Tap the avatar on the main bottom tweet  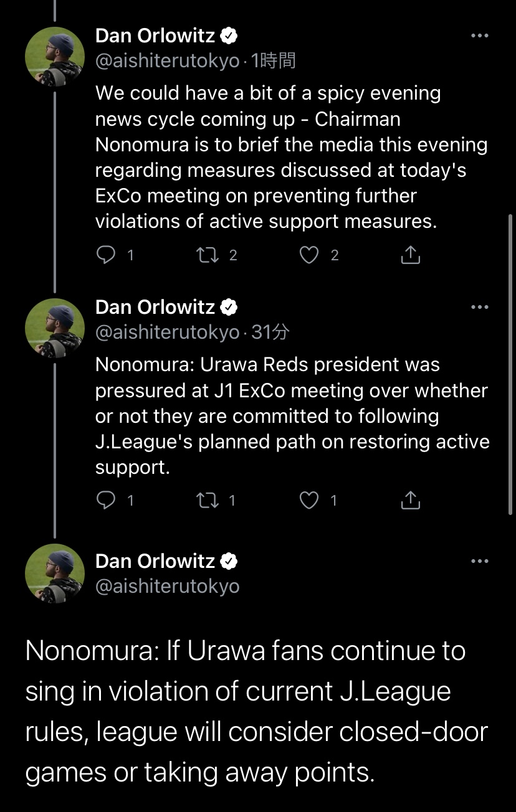click(55, 574)
